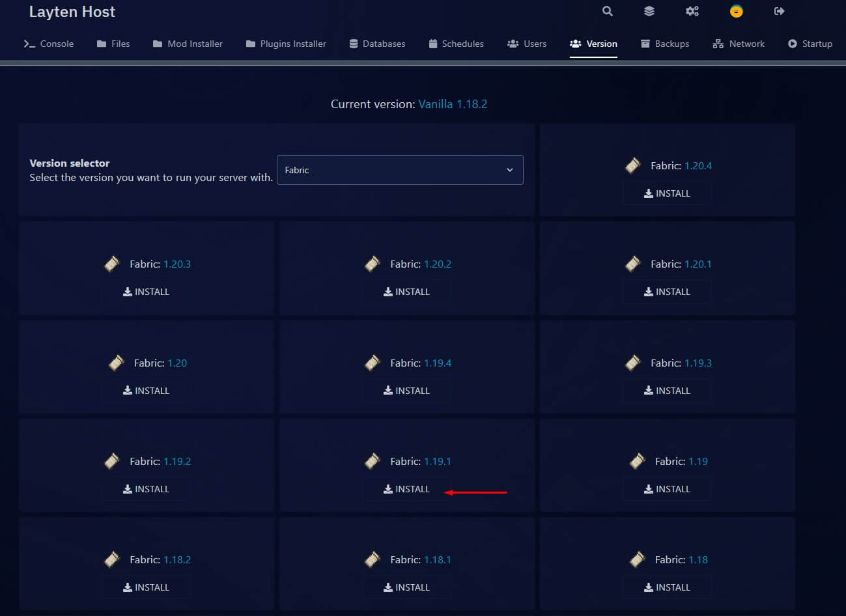Click the Fabric 1.19.4 paper icon
Screen dimensions: 846x616
pyautogui.click(x=373, y=363)
